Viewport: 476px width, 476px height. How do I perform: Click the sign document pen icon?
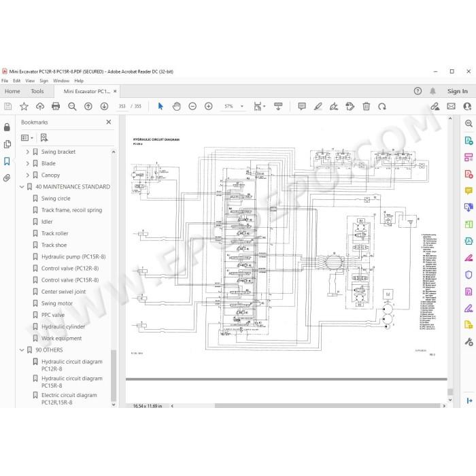tap(334, 106)
